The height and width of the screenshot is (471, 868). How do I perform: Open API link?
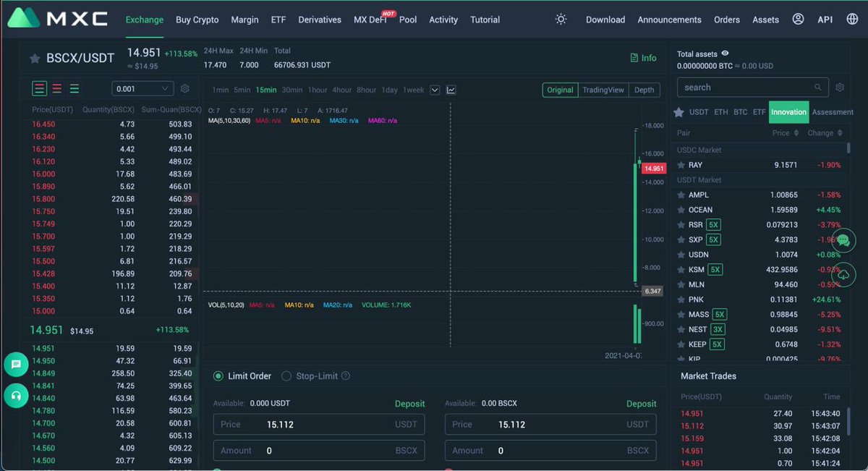(825, 20)
